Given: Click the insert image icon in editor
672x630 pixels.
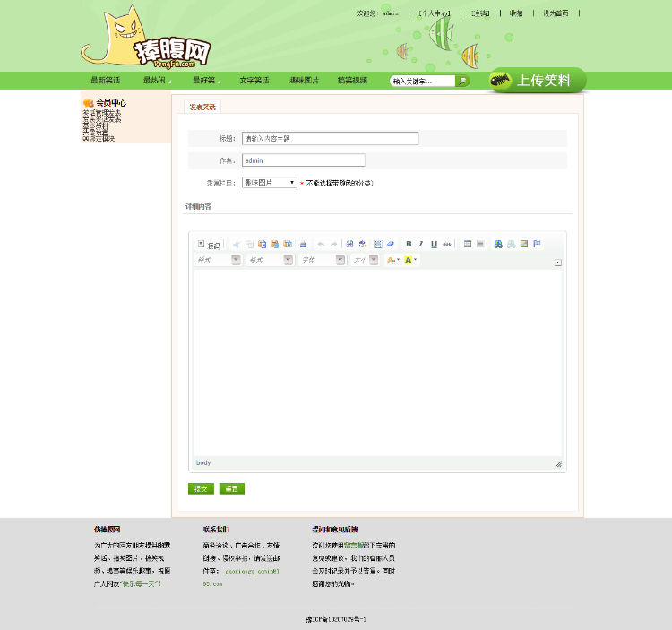Looking at the screenshot, I should 524,244.
